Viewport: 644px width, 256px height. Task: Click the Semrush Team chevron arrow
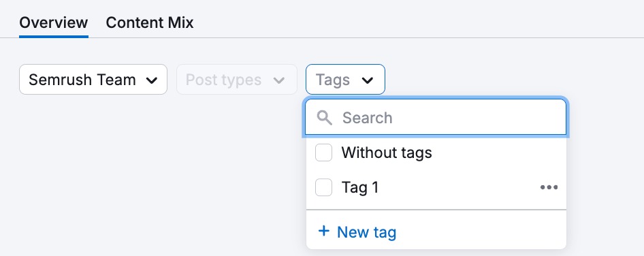click(x=152, y=80)
